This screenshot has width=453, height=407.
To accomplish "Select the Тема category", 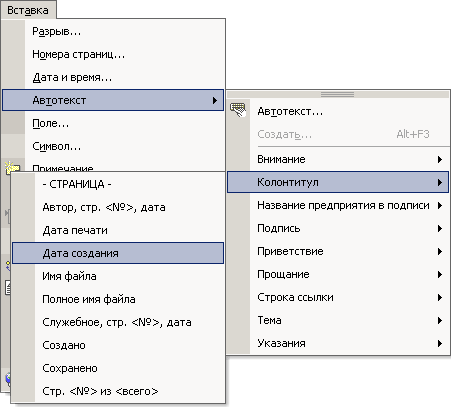I will tap(338, 320).
